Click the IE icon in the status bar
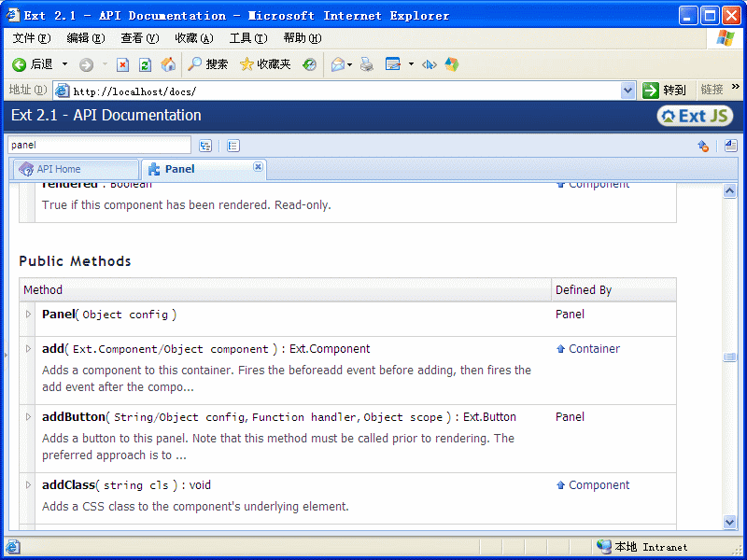This screenshot has width=747, height=560. 12,547
